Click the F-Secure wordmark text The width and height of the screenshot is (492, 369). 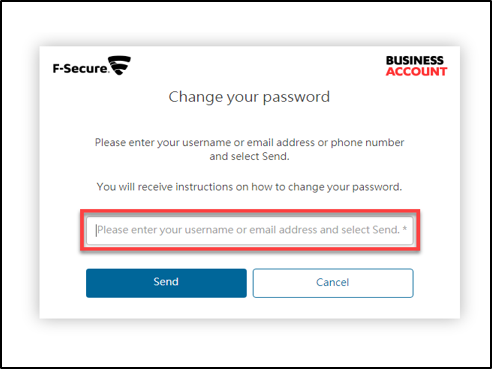pyautogui.click(x=80, y=68)
